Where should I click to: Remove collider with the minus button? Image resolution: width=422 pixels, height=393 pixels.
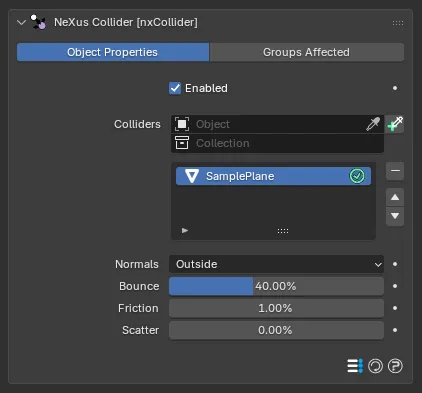tap(395, 171)
